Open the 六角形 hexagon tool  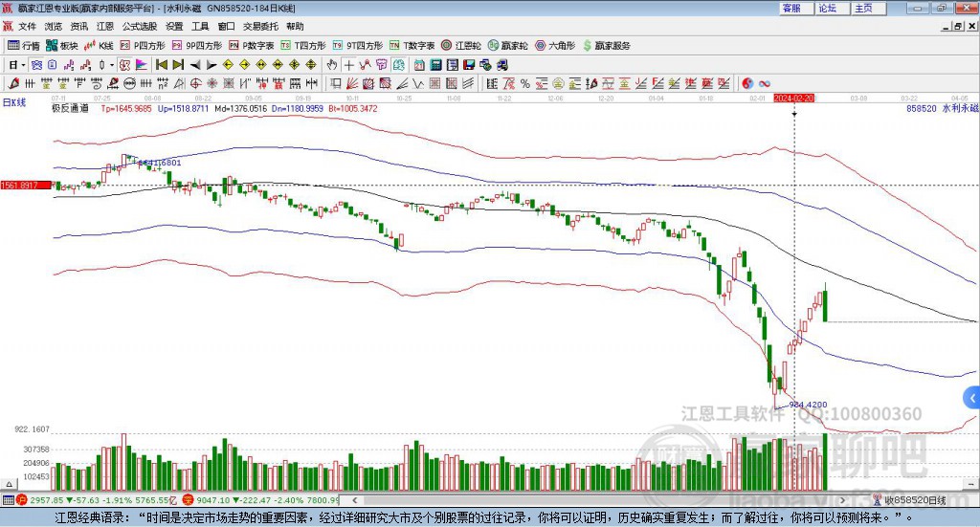pos(555,46)
